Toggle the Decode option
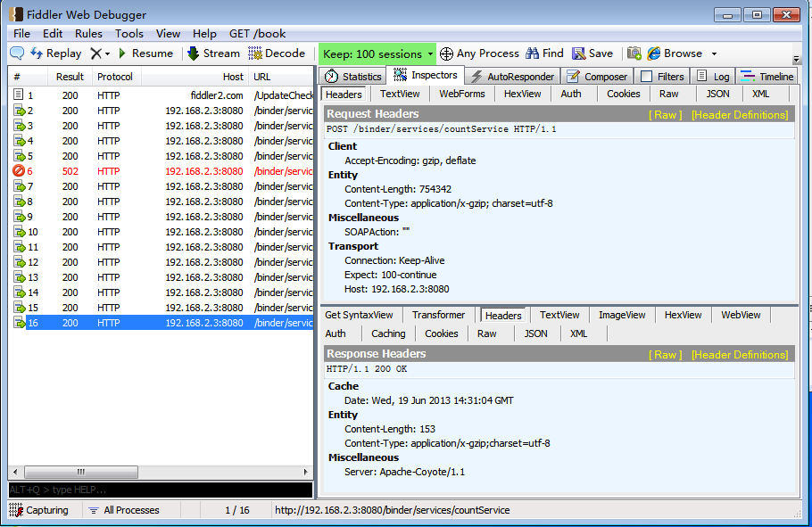This screenshot has height=527, width=812. (x=277, y=54)
